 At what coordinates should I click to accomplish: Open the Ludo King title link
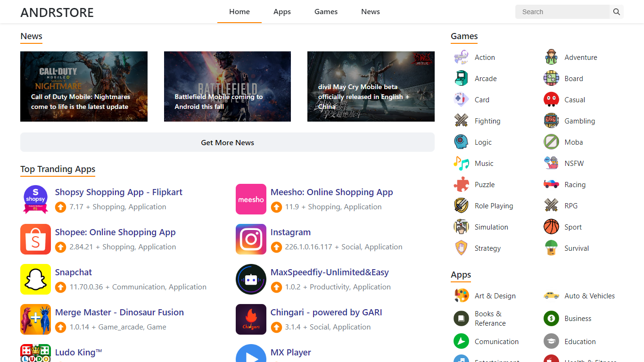click(x=79, y=352)
